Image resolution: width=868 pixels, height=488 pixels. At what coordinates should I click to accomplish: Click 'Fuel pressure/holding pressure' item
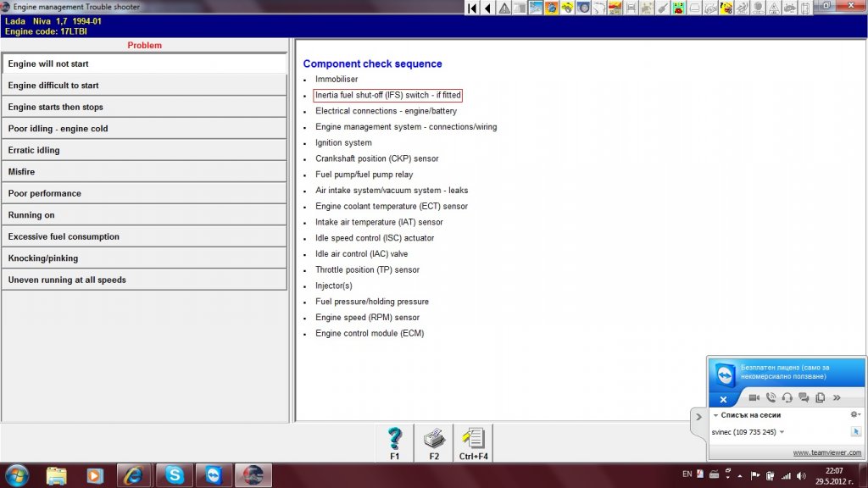[x=371, y=302]
